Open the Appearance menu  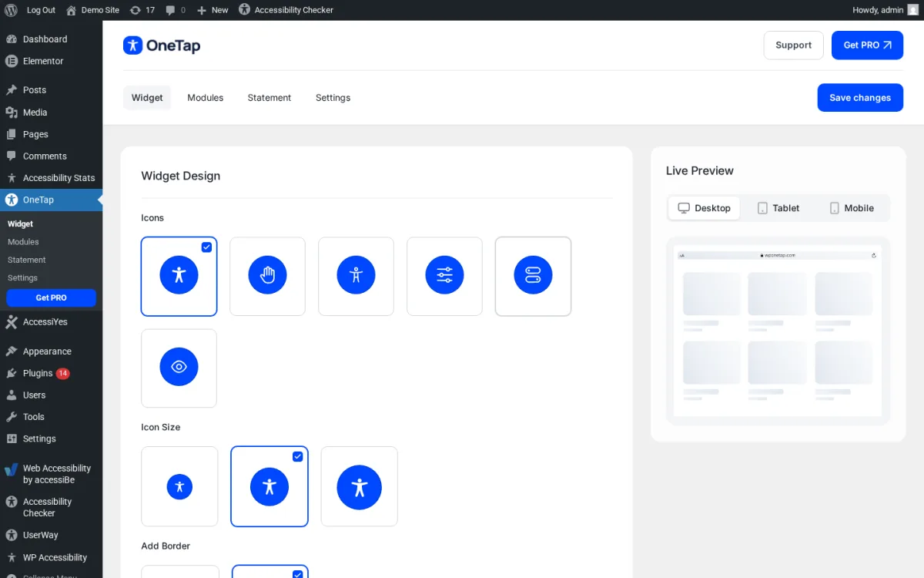pyautogui.click(x=51, y=351)
